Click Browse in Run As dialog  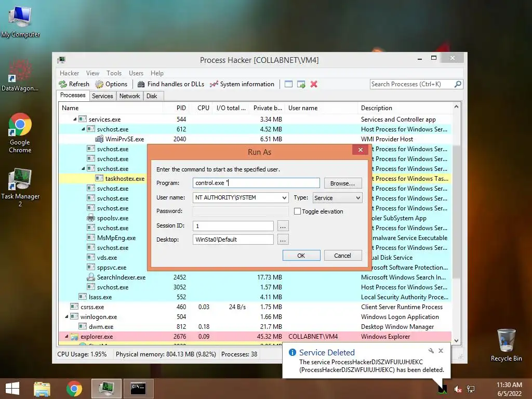pyautogui.click(x=343, y=183)
